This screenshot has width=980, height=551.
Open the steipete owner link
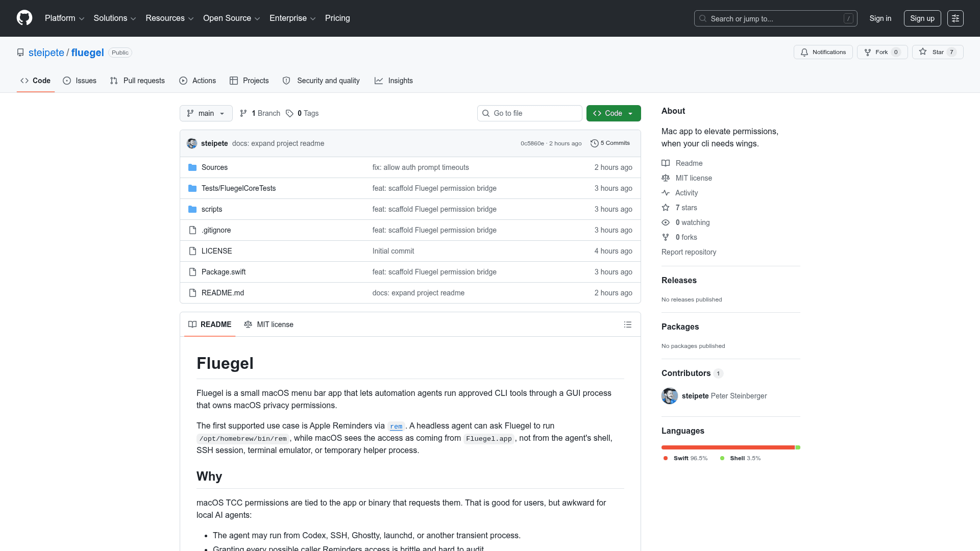pyautogui.click(x=46, y=53)
